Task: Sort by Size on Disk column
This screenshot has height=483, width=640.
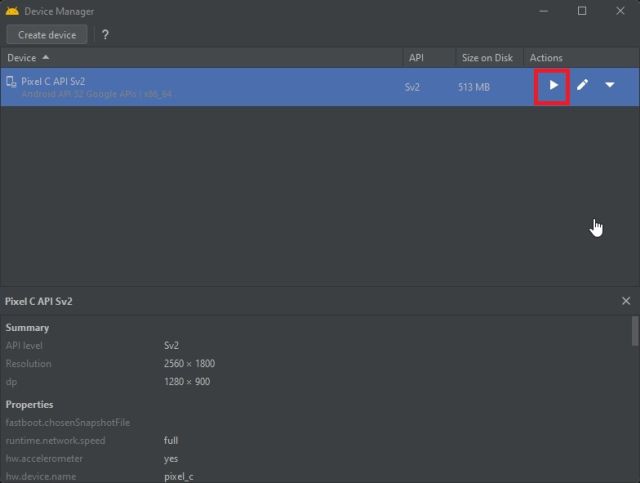Action: point(487,58)
